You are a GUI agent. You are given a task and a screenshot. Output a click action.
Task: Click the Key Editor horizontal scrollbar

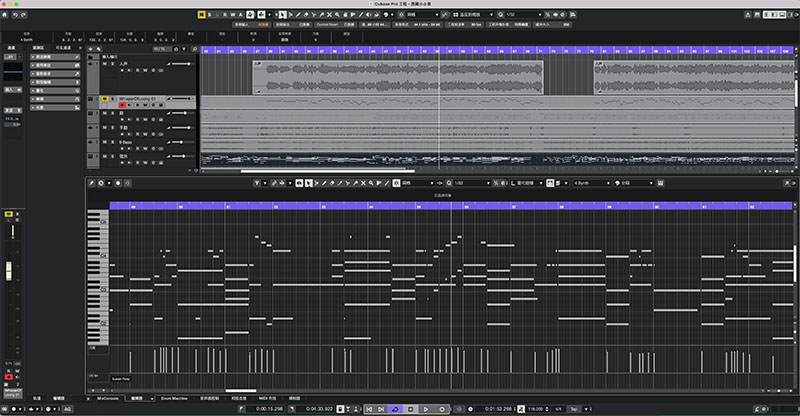click(x=241, y=391)
